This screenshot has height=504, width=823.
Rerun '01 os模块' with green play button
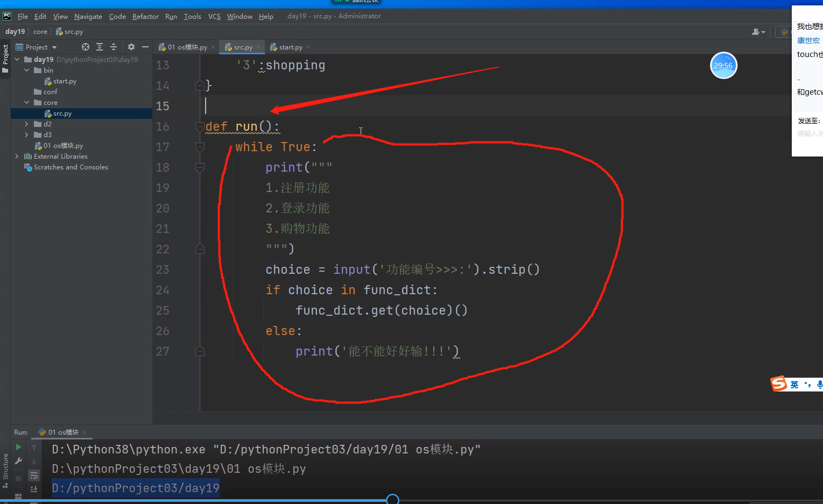pyautogui.click(x=18, y=447)
